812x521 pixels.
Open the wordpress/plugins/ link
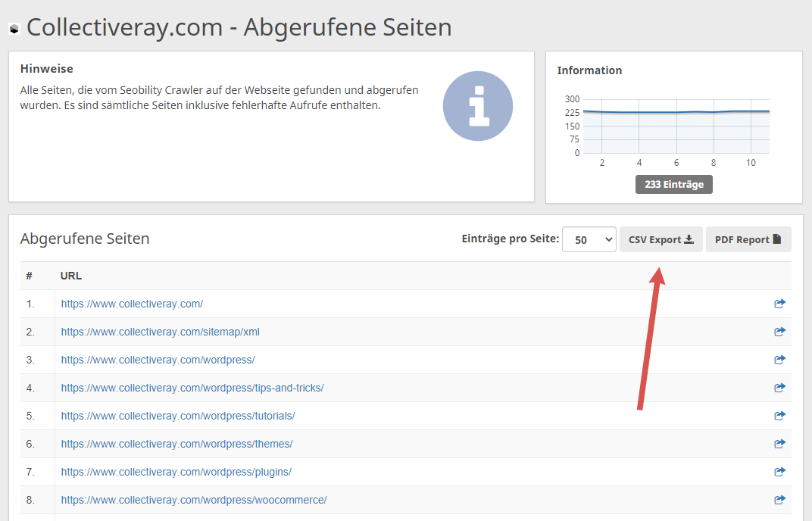(x=176, y=472)
